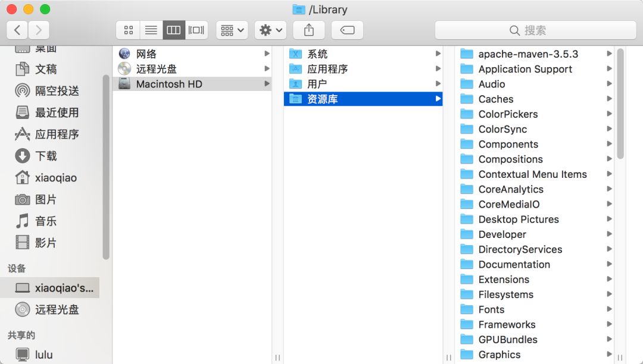Select the xiaoqiao home folder in sidebar
Image resolution: width=643 pixels, height=364 pixels.
55,178
